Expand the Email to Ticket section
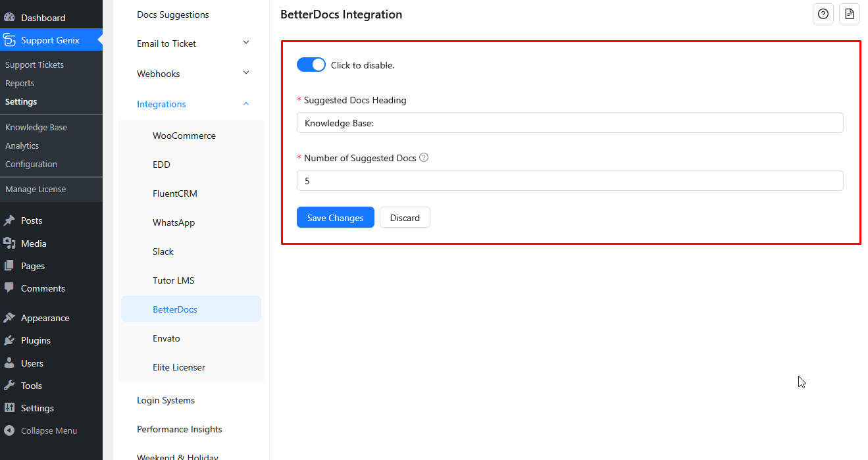868x460 pixels. pos(246,43)
